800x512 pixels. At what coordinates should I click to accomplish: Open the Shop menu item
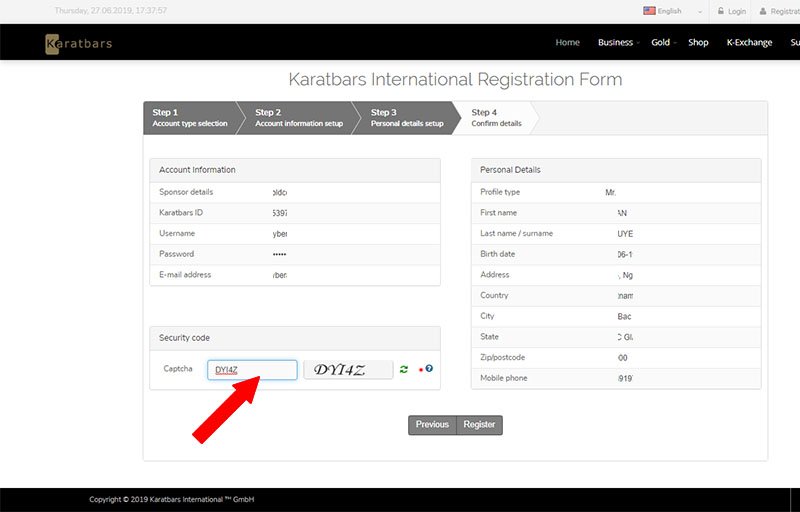click(698, 42)
